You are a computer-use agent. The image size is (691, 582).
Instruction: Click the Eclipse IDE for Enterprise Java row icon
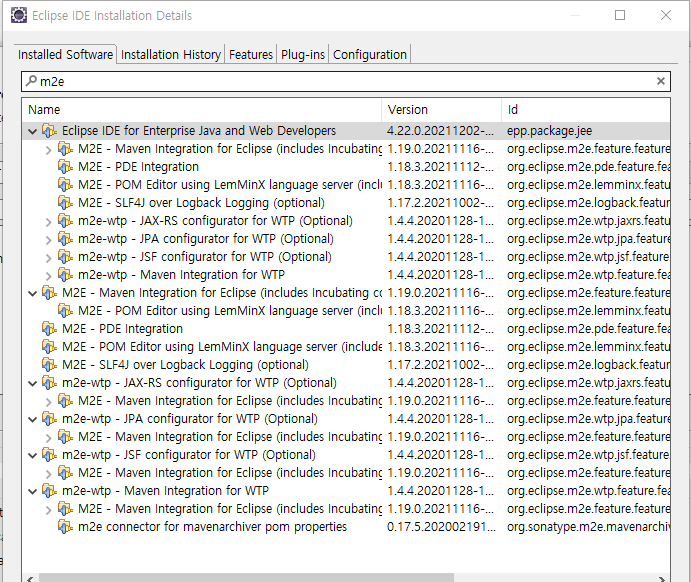pyautogui.click(x=49, y=131)
